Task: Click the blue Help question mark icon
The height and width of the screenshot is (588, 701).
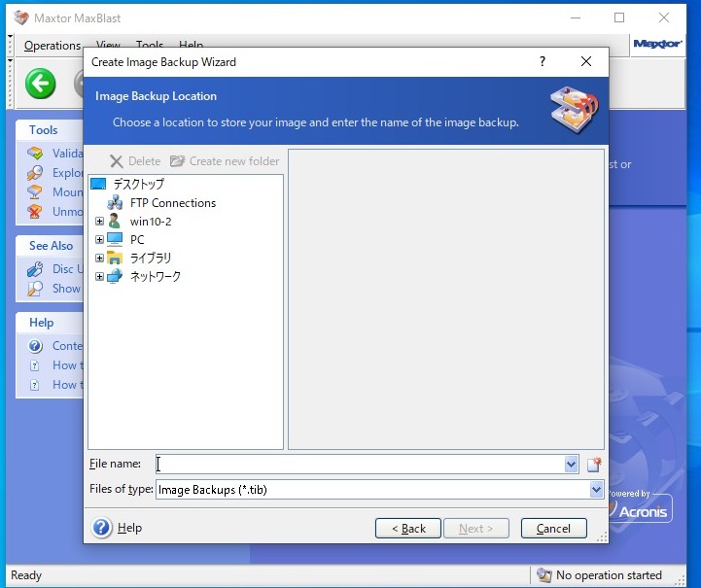Action: pyautogui.click(x=101, y=528)
